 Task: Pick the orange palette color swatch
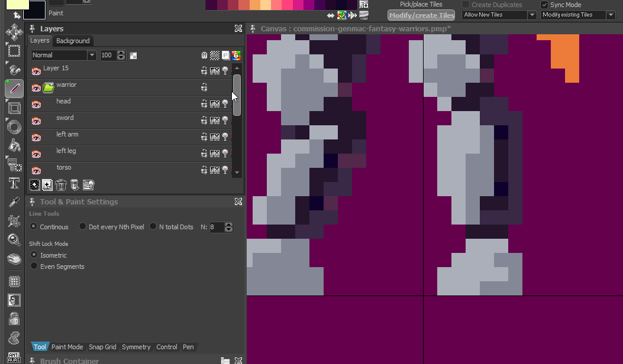pyautogui.click(x=254, y=5)
